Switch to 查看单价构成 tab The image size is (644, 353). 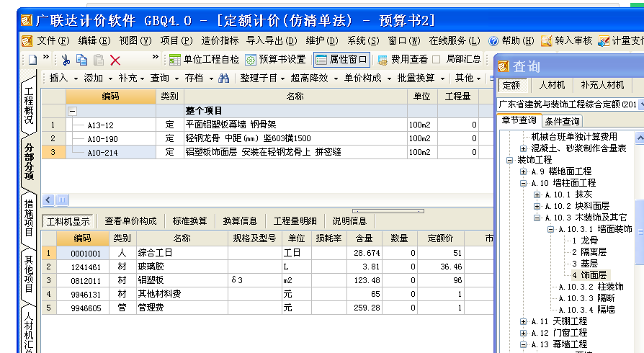click(130, 221)
